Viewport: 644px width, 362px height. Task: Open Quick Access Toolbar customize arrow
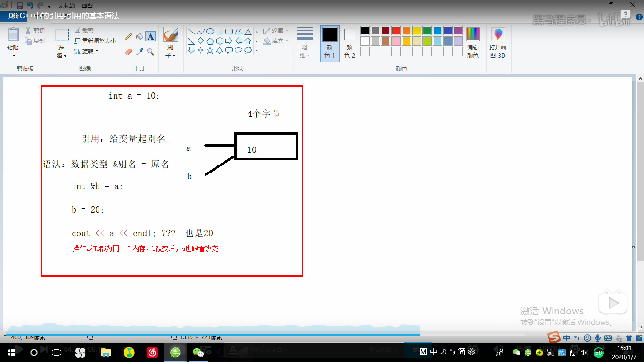coord(49,6)
